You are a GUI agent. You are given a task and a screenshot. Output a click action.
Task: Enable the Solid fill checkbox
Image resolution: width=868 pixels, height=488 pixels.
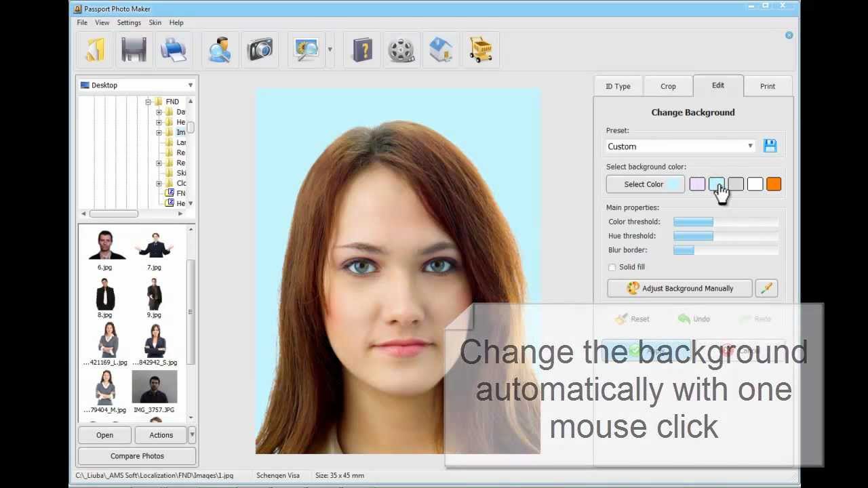(612, 268)
